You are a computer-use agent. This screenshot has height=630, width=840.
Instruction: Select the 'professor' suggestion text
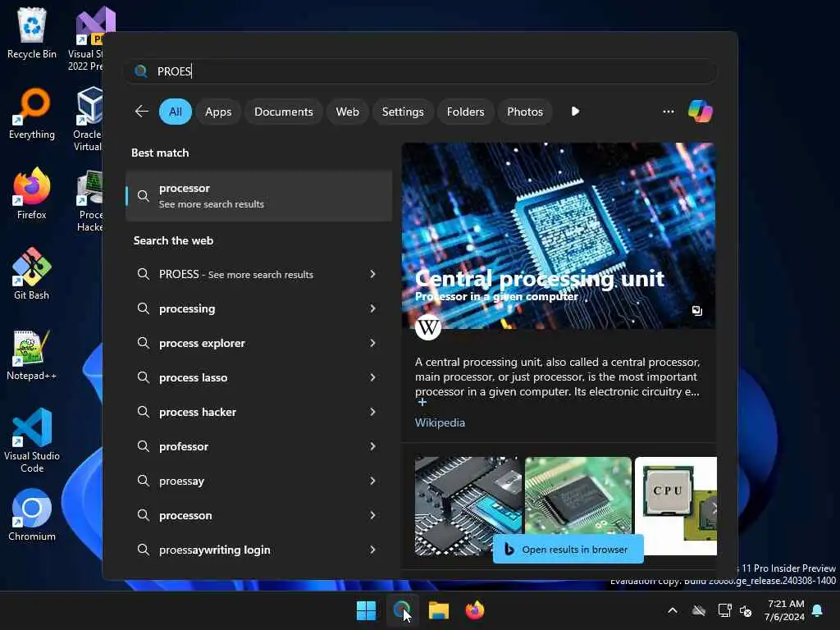[x=184, y=447]
